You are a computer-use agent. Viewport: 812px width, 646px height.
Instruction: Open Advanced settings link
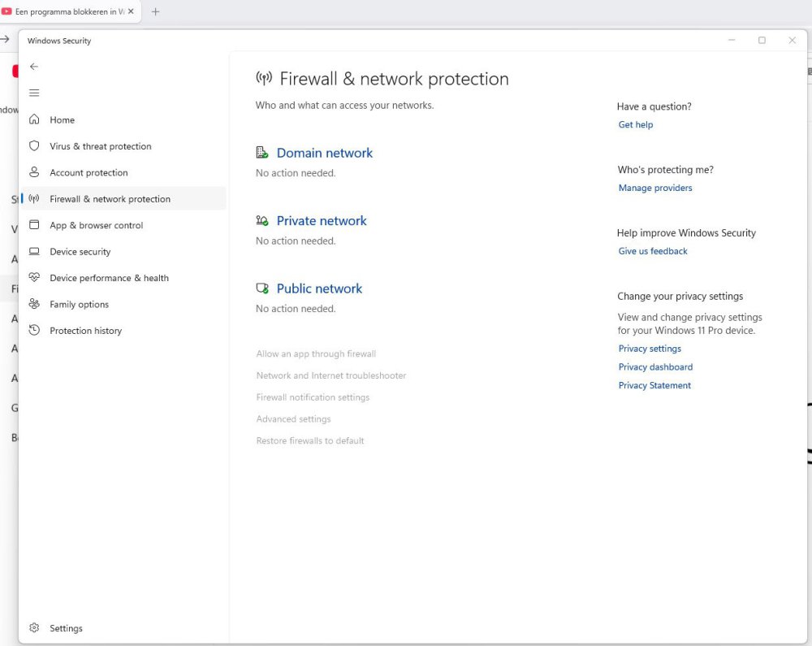pos(293,419)
